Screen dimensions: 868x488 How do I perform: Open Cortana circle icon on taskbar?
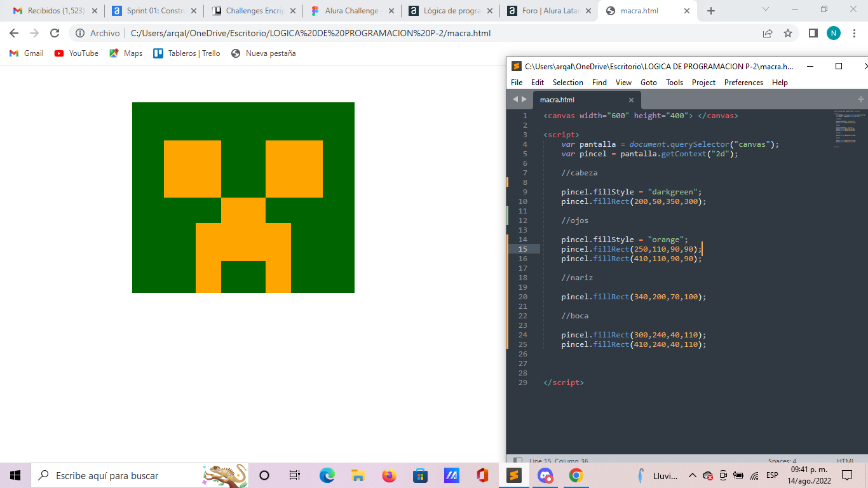click(264, 475)
